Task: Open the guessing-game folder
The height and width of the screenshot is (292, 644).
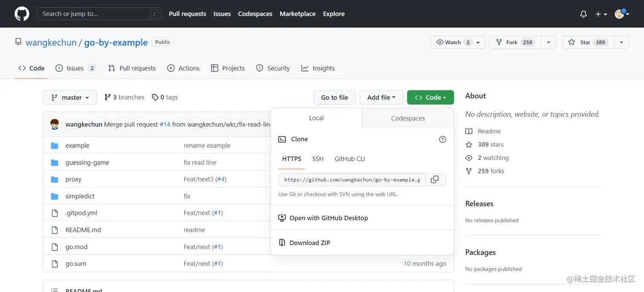Action: click(x=87, y=162)
